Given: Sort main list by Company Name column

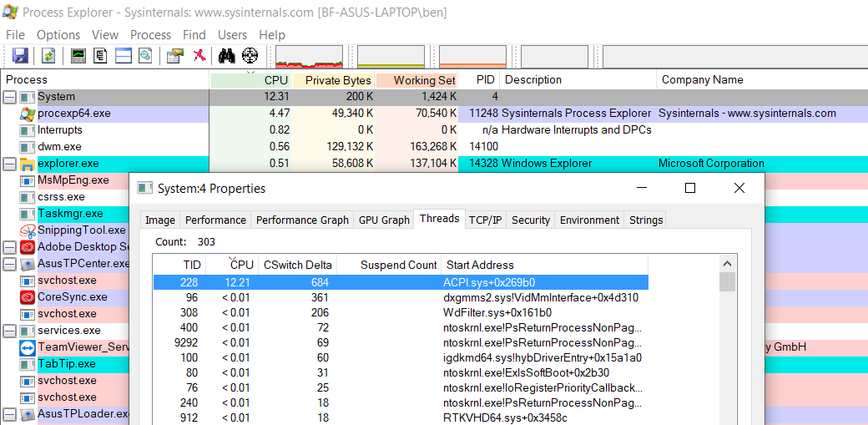Looking at the screenshot, I should pyautogui.click(x=762, y=80).
